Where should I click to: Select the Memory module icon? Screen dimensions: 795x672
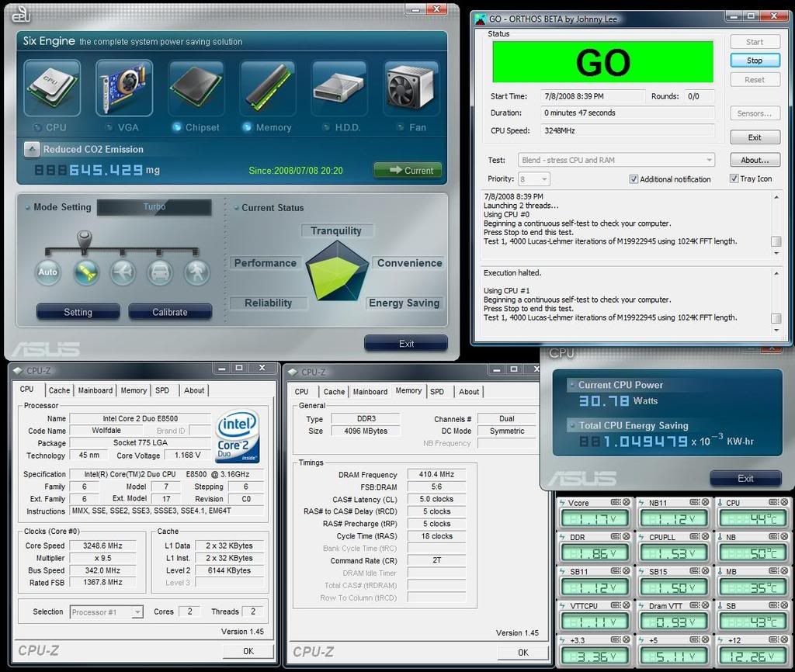coord(268,88)
